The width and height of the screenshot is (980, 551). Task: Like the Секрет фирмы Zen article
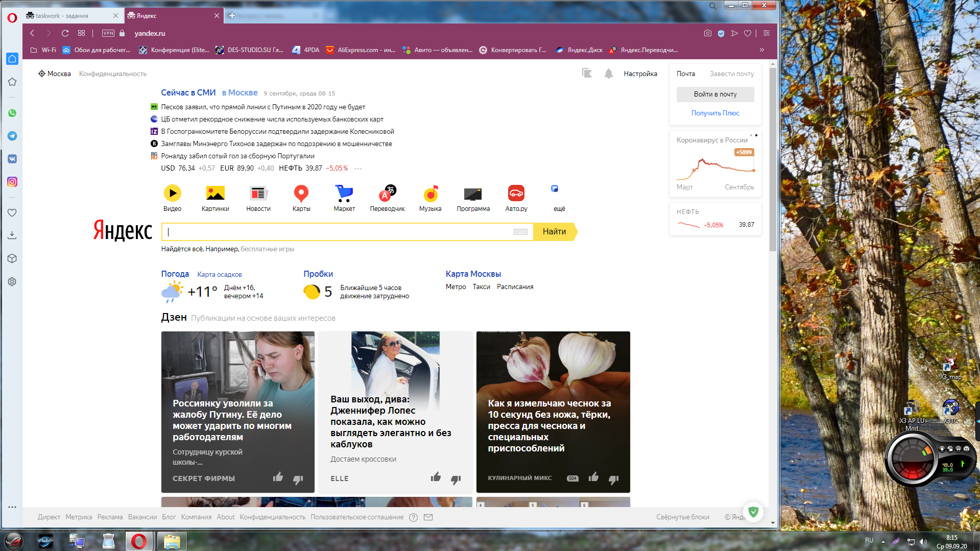pyautogui.click(x=278, y=477)
